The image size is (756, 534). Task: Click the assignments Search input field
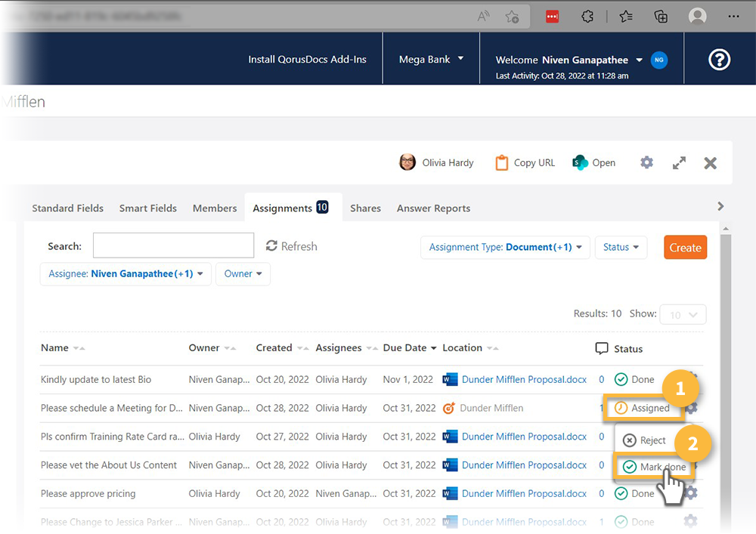coord(173,245)
